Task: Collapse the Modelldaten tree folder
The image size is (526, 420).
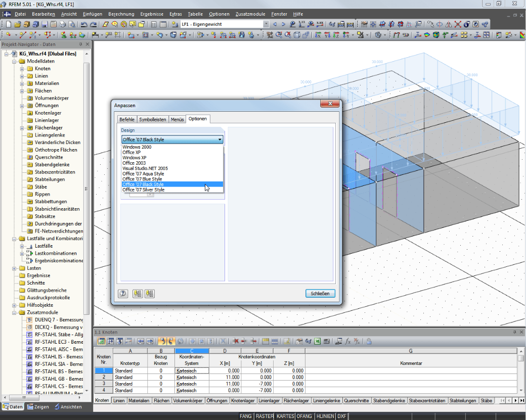Action: pyautogui.click(x=14, y=61)
